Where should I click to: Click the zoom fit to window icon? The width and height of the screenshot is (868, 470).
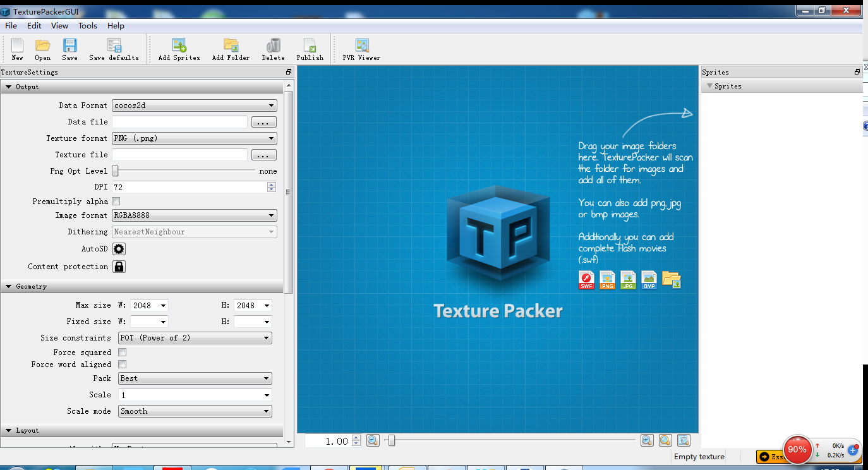684,440
